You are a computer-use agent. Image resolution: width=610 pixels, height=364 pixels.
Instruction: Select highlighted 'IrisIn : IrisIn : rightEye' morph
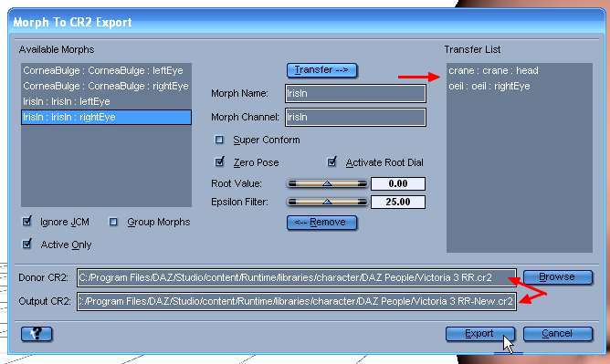pyautogui.click(x=106, y=118)
